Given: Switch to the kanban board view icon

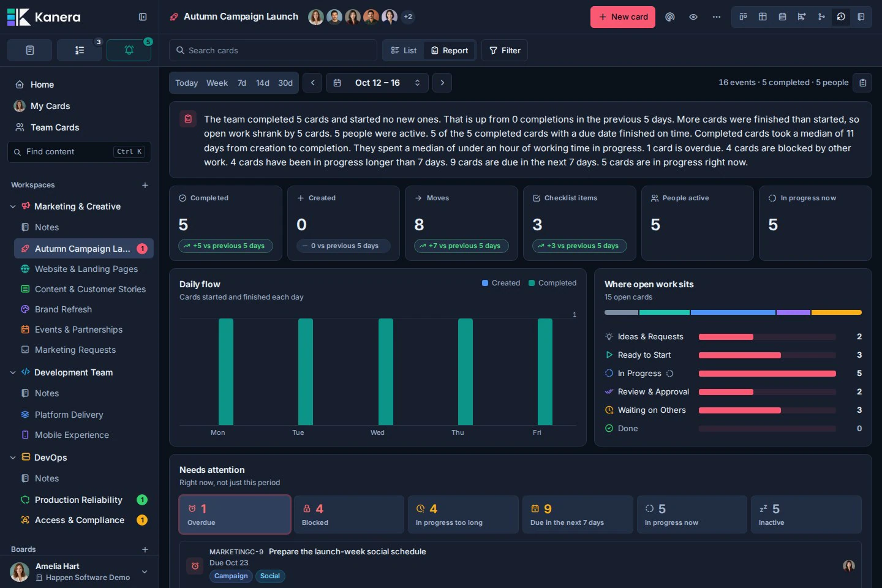Looking at the screenshot, I should coord(743,17).
